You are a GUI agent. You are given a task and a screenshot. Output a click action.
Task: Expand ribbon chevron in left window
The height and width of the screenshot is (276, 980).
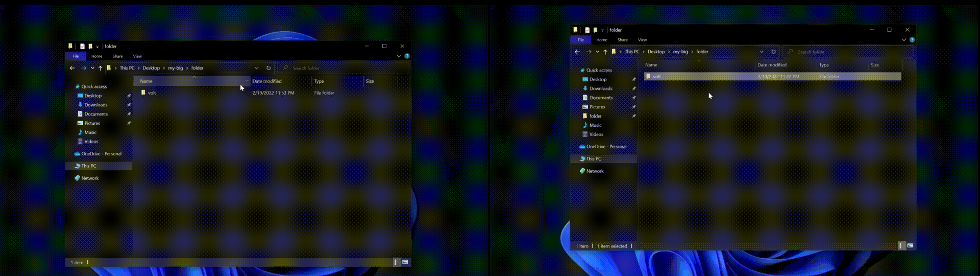point(399,56)
